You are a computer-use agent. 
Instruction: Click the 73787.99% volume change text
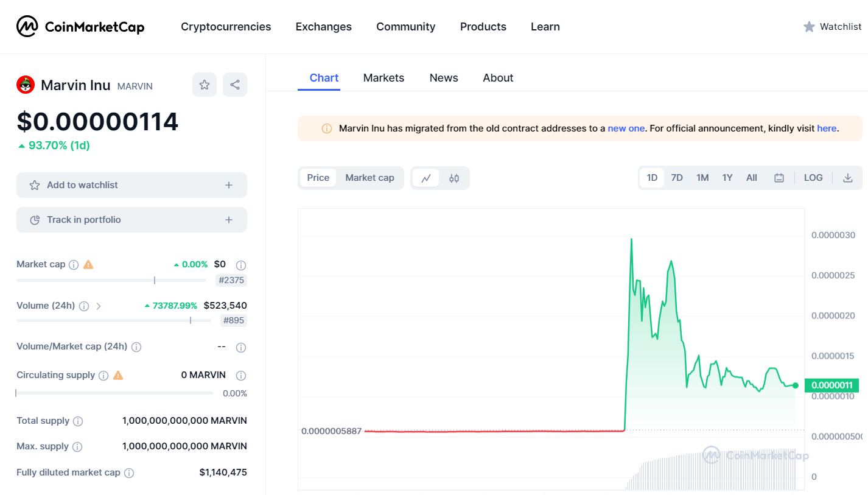click(x=175, y=306)
